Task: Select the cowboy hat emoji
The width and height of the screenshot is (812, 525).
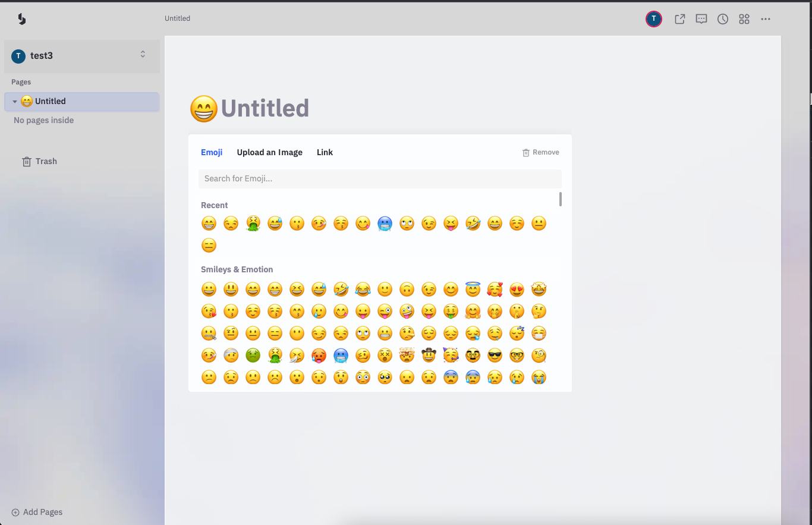Action: click(x=429, y=355)
